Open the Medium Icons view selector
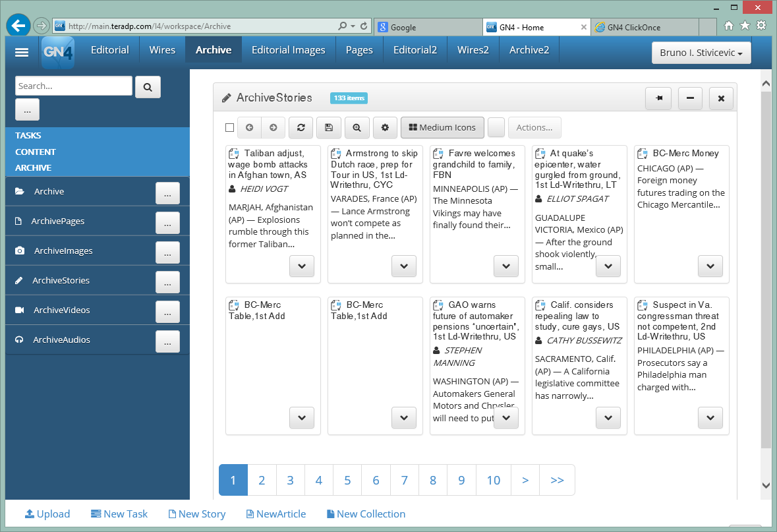 coord(442,127)
